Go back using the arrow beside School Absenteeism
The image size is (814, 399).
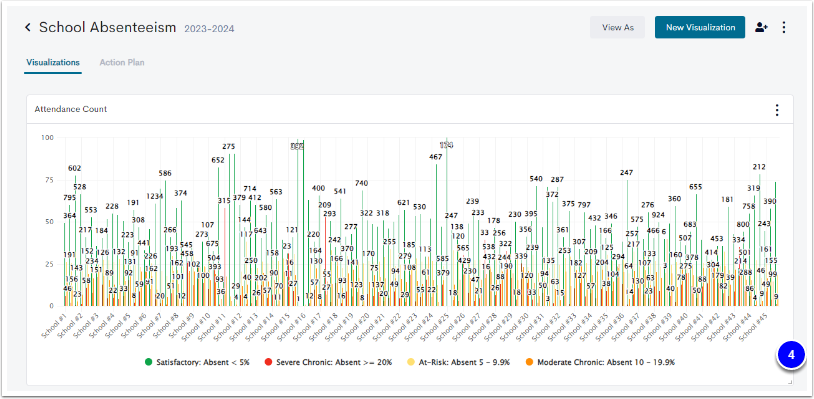(x=28, y=27)
